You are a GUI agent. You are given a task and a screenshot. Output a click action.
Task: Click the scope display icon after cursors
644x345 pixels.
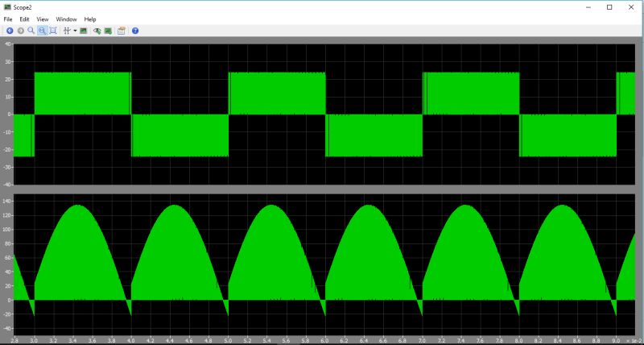click(x=84, y=31)
